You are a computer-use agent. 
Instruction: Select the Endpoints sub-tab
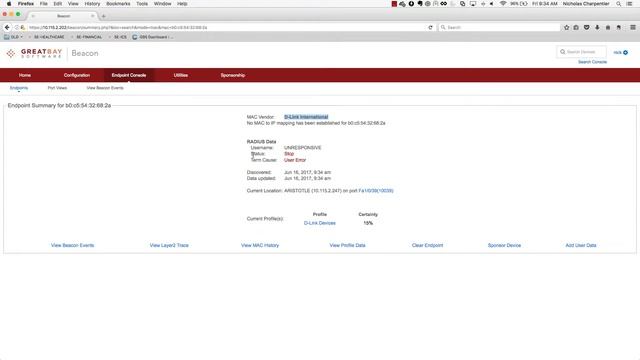click(19, 88)
